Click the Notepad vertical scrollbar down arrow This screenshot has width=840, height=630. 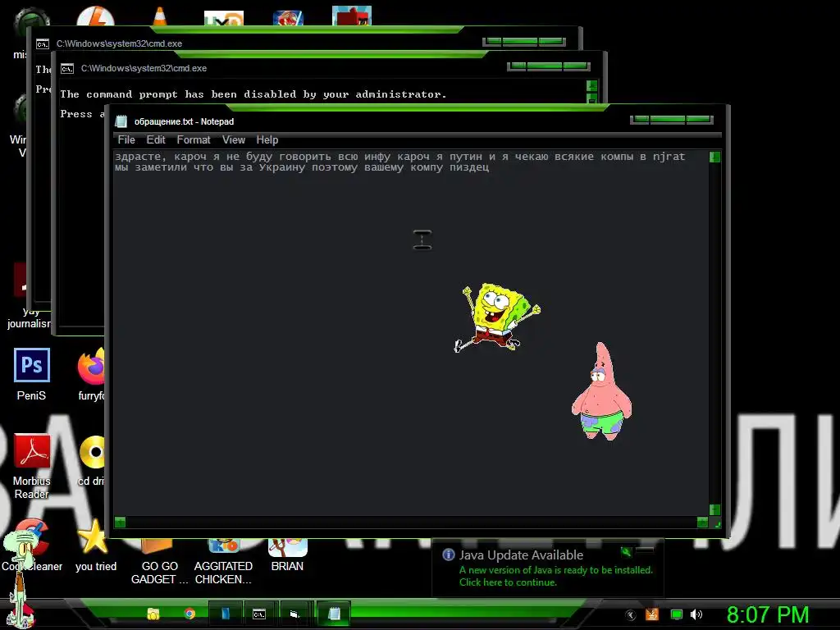tap(714, 509)
